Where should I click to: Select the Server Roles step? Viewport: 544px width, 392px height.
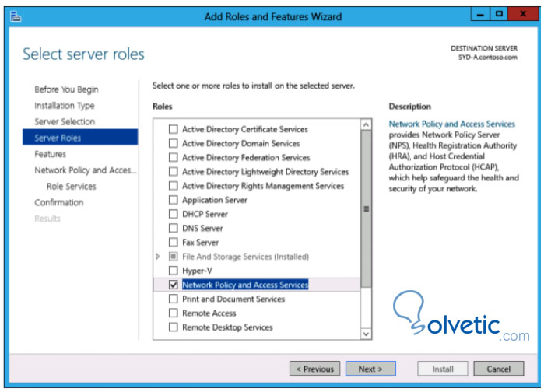coord(80,137)
